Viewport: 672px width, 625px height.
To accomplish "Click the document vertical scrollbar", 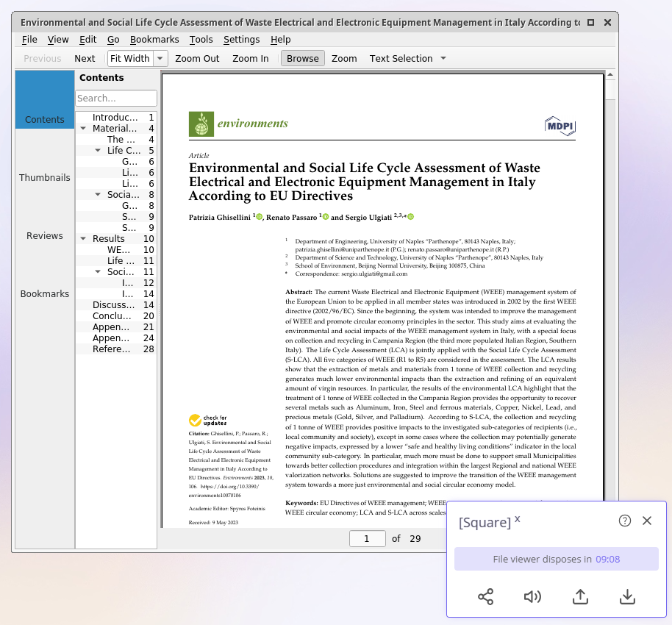I will [610, 294].
